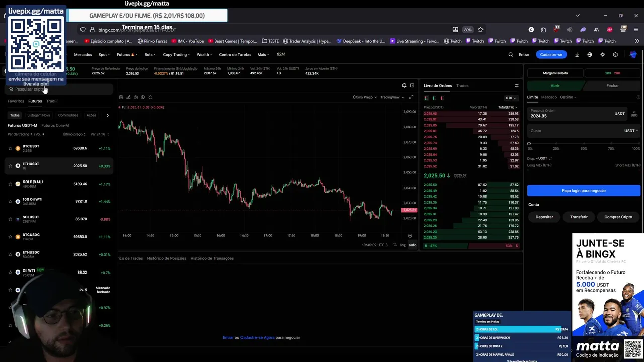
Task: Favorite BTCUSDC with its star
Action: click(10, 237)
